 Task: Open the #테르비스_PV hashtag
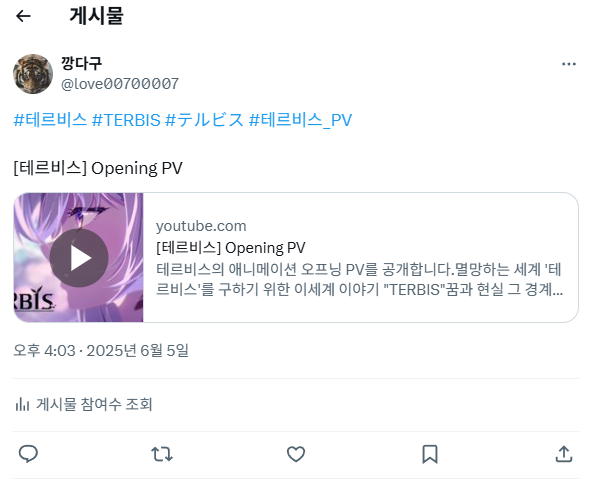point(300,120)
